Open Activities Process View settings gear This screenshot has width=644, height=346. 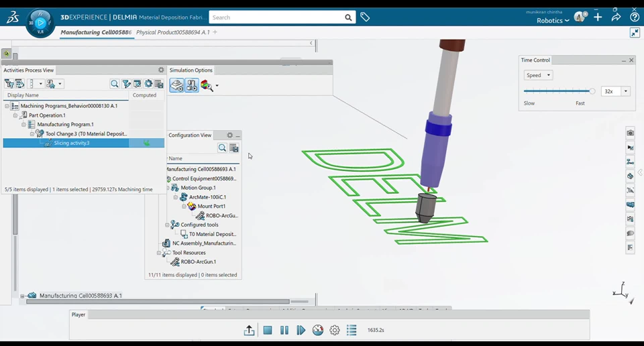[x=161, y=70]
